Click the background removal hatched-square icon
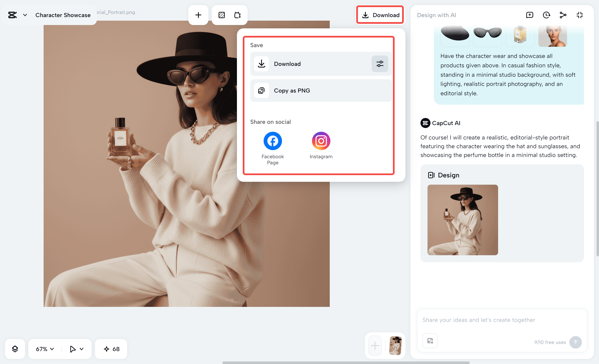The width and height of the screenshot is (599, 364). [x=221, y=15]
